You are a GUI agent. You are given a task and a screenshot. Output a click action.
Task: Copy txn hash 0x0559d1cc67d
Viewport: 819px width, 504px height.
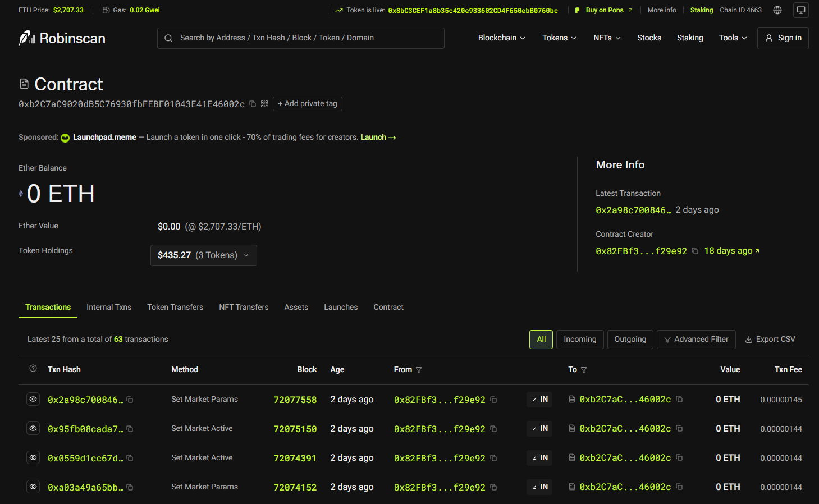(130, 458)
